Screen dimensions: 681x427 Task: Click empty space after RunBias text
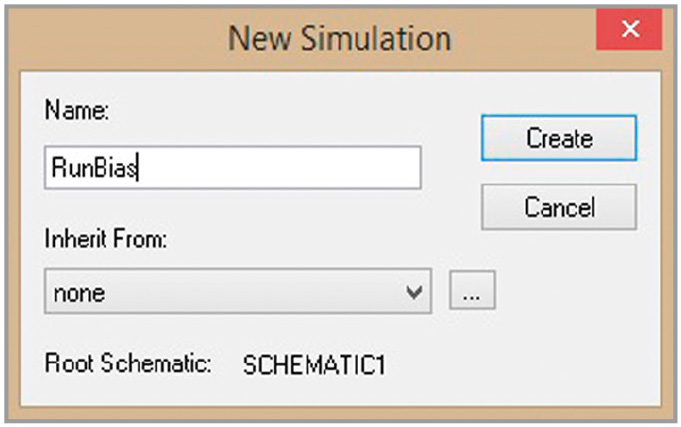[x=278, y=168]
